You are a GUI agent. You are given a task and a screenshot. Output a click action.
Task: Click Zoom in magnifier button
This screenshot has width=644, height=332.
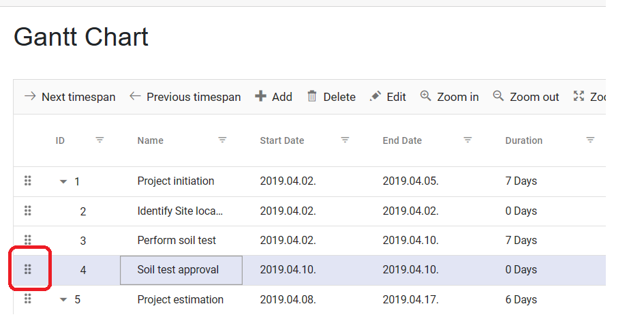point(449,97)
